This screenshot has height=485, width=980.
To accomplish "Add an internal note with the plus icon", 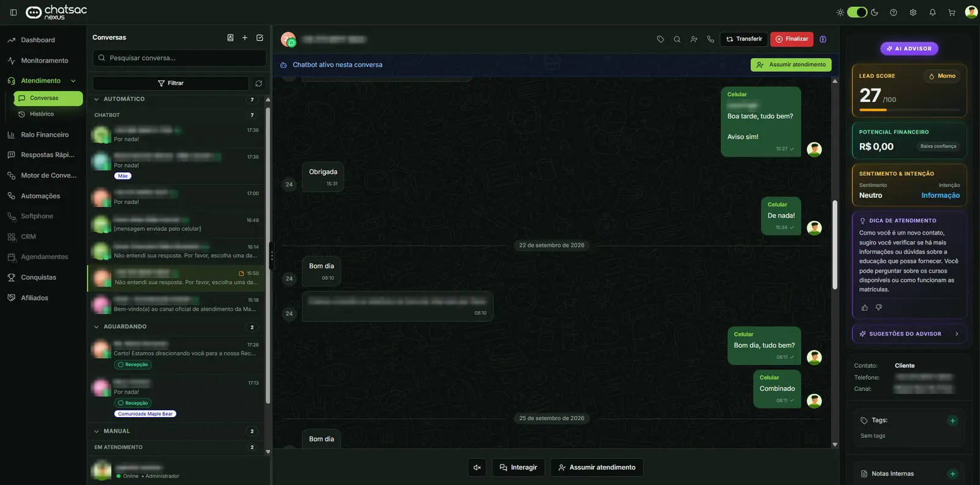I will click(952, 474).
